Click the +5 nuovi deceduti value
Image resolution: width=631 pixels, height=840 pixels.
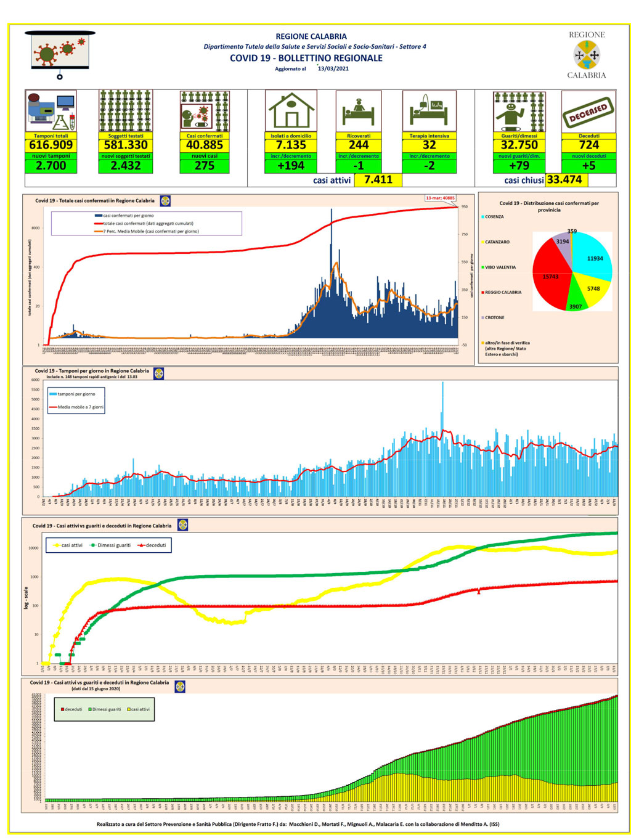[589, 166]
